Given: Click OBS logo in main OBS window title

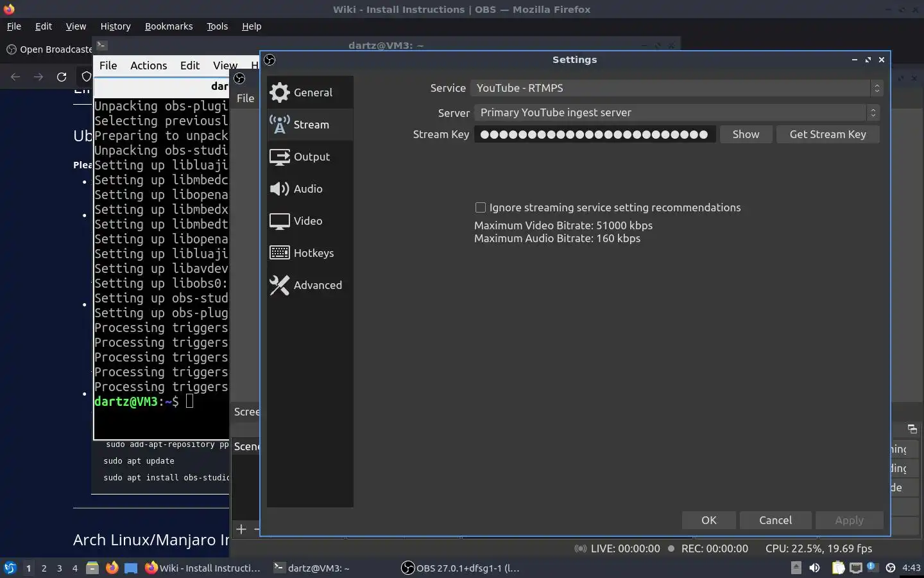Looking at the screenshot, I should (x=239, y=78).
